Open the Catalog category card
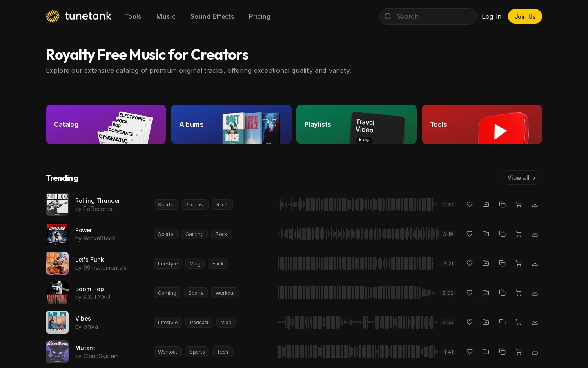588x368 pixels. coord(106,124)
